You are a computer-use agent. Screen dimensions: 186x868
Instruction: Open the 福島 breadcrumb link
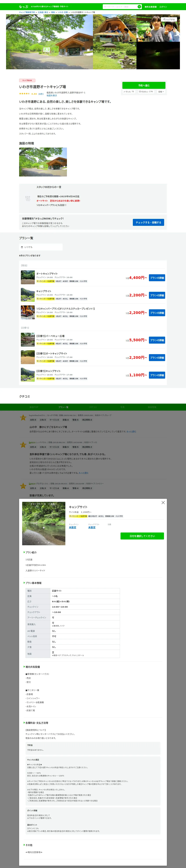tap(53, 12)
